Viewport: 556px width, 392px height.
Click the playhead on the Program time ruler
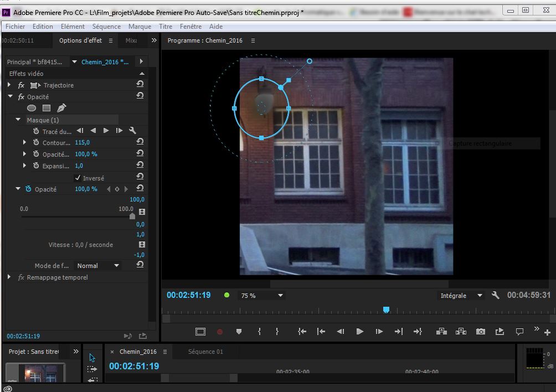coord(386,310)
